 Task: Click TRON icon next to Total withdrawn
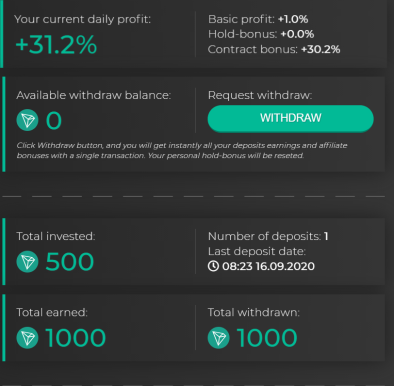click(x=219, y=338)
